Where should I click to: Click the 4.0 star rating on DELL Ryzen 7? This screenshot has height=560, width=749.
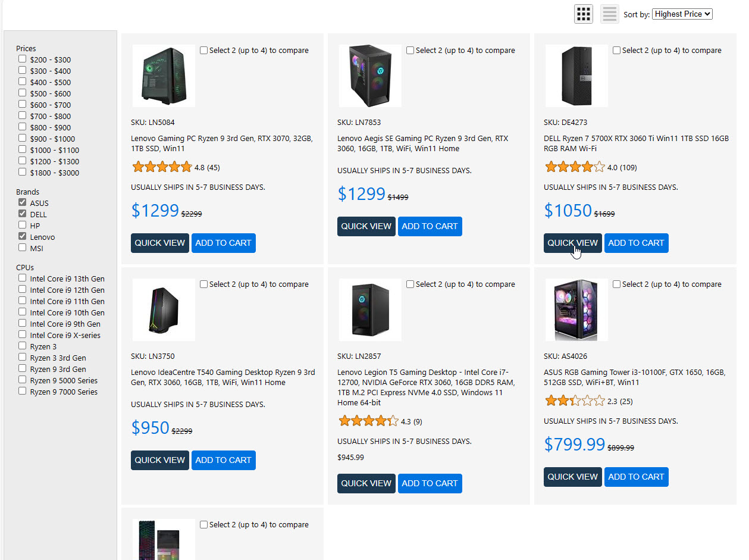click(574, 167)
